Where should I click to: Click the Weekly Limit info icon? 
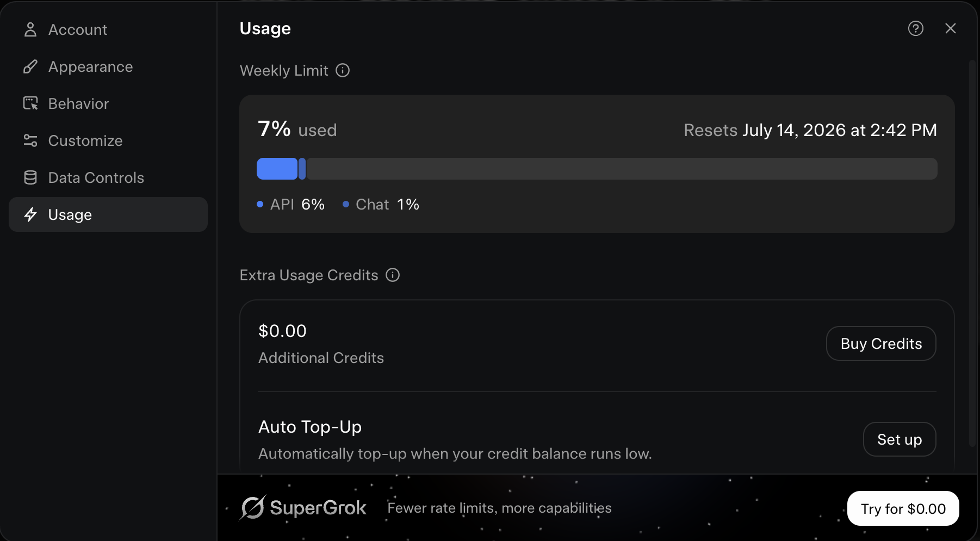(343, 70)
